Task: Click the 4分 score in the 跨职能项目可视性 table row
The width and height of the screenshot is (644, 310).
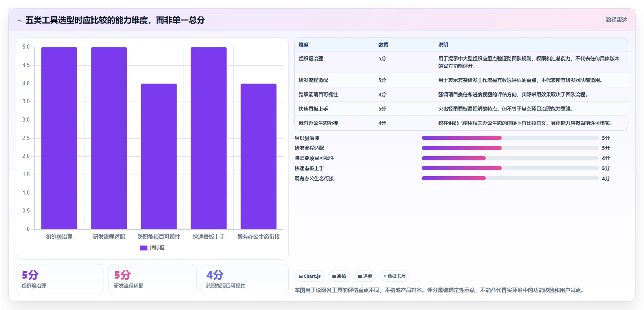Action: pyautogui.click(x=382, y=95)
